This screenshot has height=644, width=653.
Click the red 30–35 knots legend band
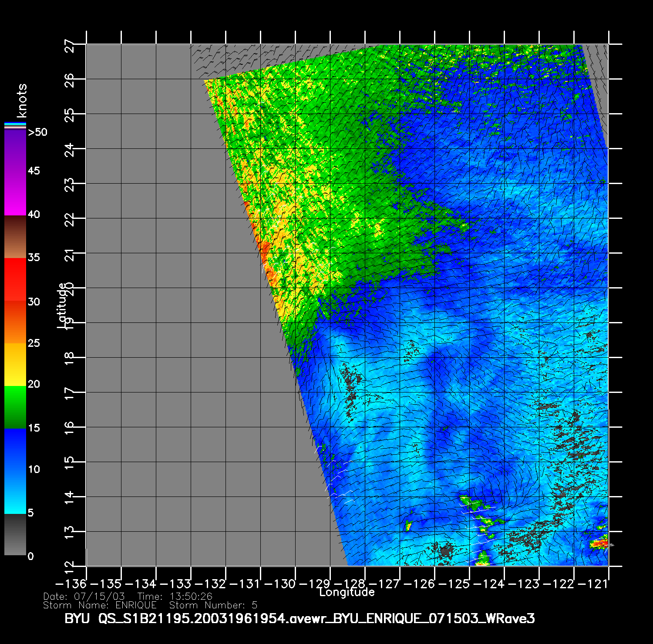[x=15, y=279]
